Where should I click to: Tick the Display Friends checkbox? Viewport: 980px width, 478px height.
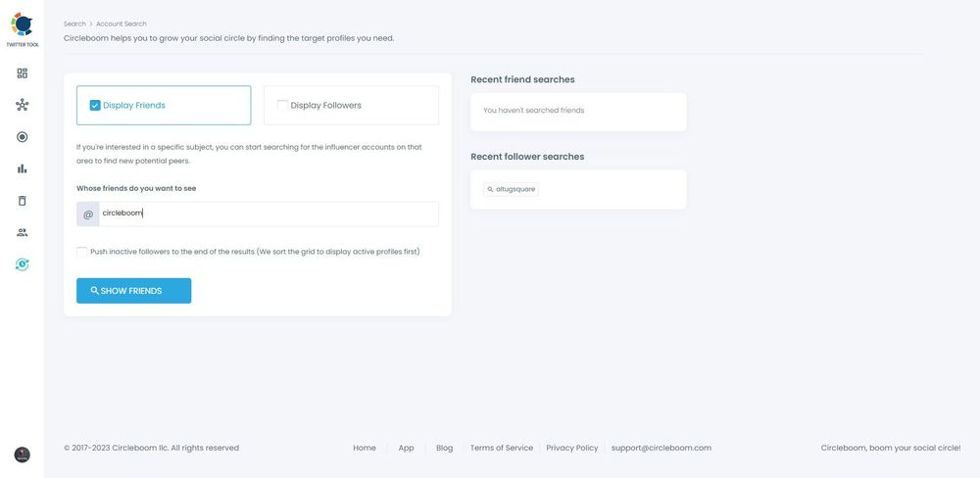95,106
